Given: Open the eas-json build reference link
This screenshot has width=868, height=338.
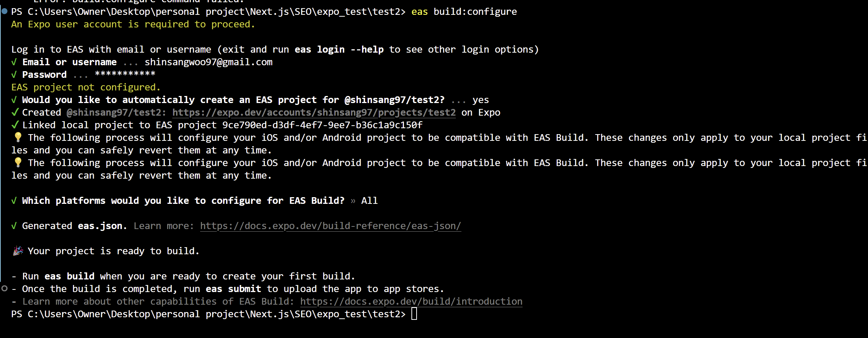Looking at the screenshot, I should click(x=331, y=226).
